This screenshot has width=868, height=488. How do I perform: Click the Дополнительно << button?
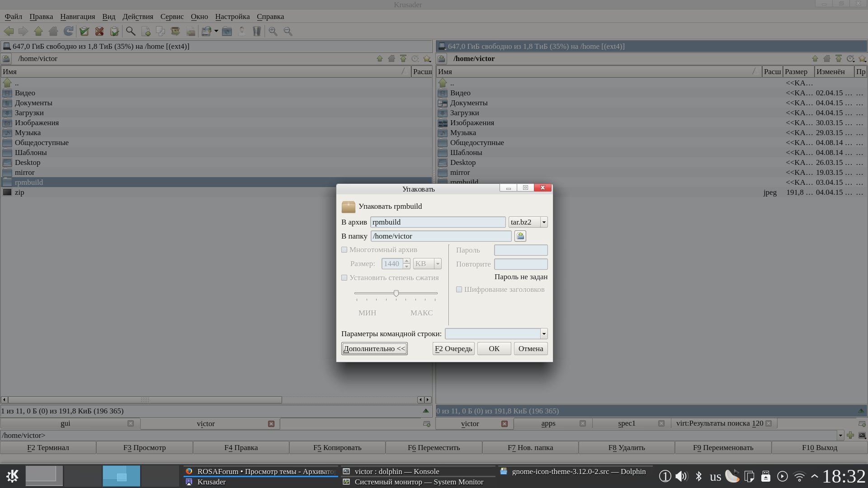click(x=374, y=349)
